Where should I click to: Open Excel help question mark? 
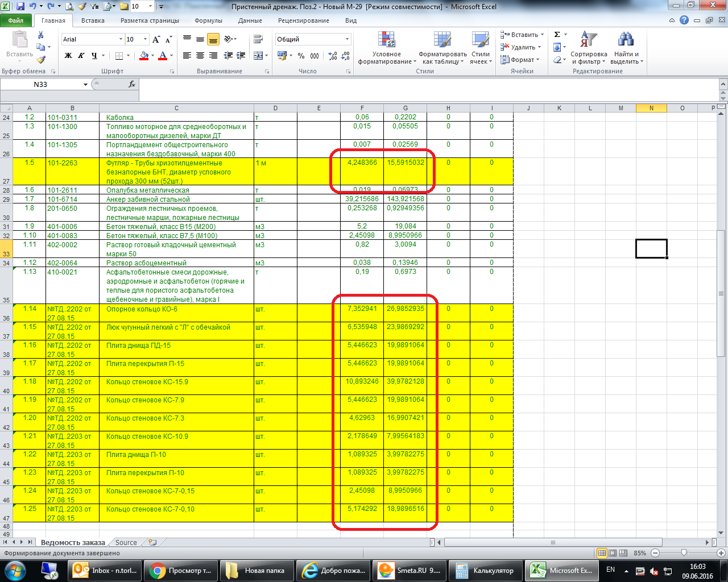(x=684, y=20)
